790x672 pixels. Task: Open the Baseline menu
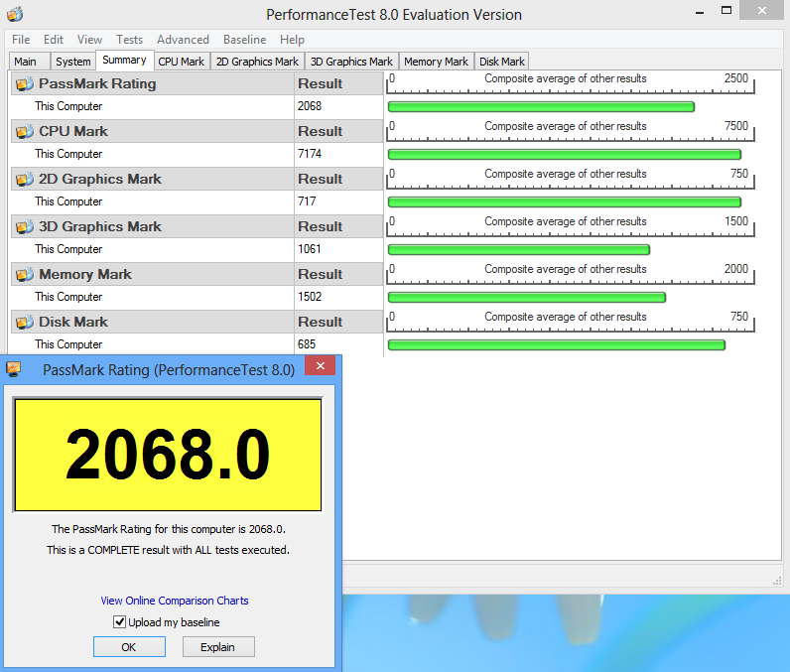[244, 40]
